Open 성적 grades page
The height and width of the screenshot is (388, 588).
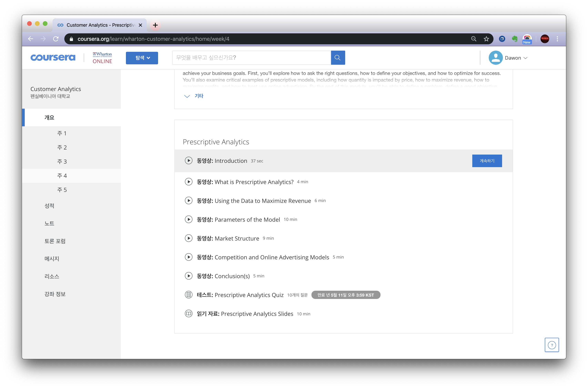point(49,206)
